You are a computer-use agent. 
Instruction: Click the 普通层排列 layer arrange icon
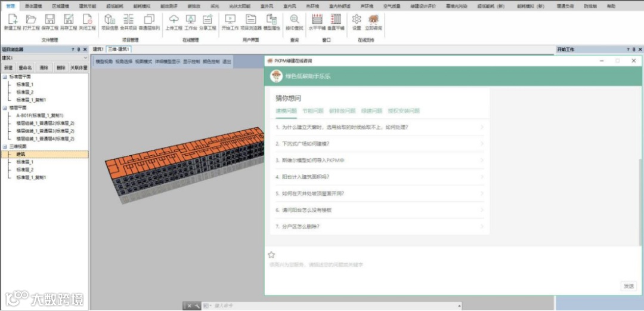tap(149, 19)
